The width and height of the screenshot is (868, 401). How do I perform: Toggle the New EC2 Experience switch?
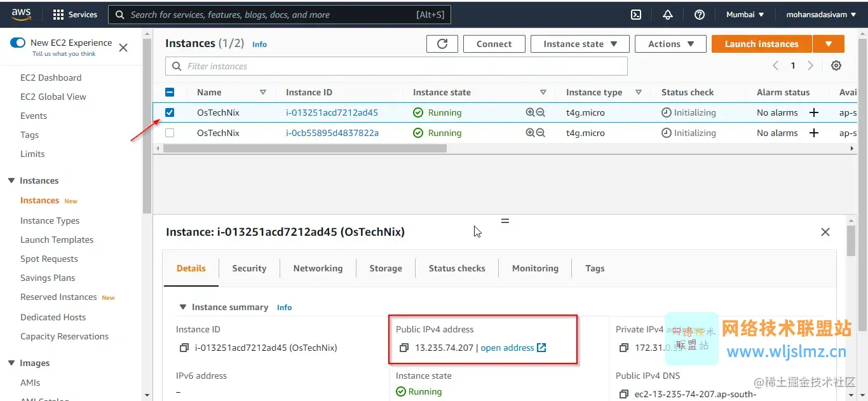point(18,43)
